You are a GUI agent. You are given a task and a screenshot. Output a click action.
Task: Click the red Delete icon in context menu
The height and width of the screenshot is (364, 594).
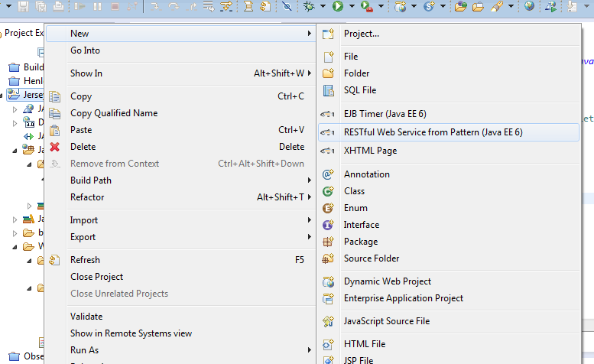click(54, 147)
